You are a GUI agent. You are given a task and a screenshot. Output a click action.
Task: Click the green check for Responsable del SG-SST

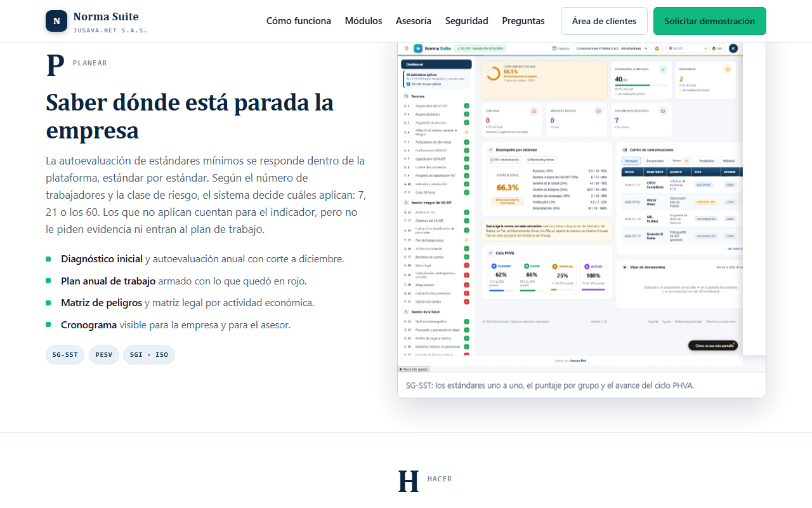(x=466, y=105)
